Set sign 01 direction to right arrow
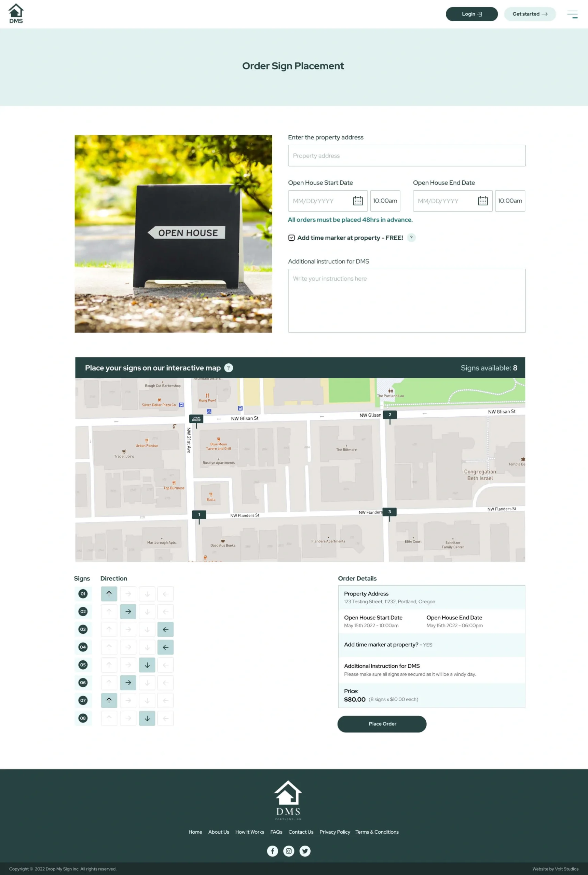Viewport: 588px width, 875px height. point(128,594)
